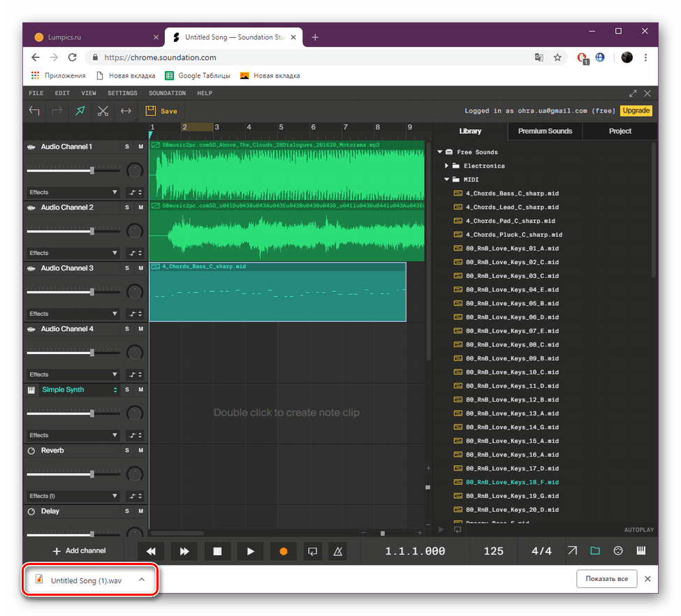This screenshot has height=616, width=681.
Task: Enable loop playback icon
Action: pos(312,551)
